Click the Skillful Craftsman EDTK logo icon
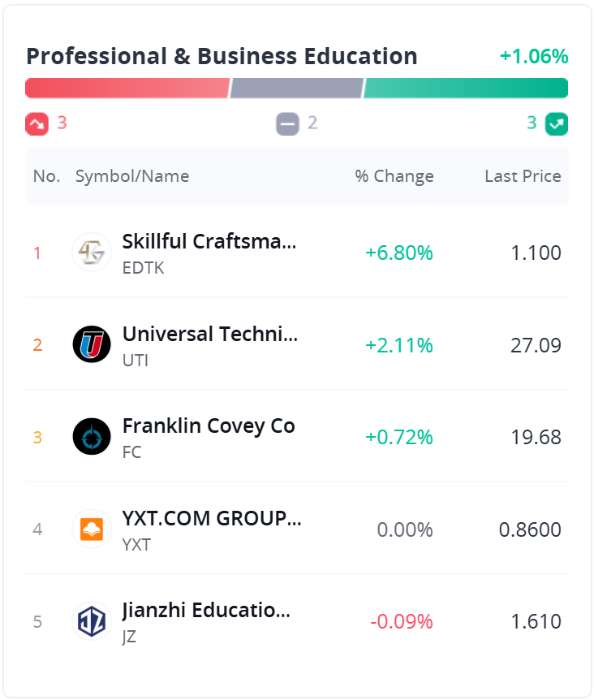 (x=92, y=253)
